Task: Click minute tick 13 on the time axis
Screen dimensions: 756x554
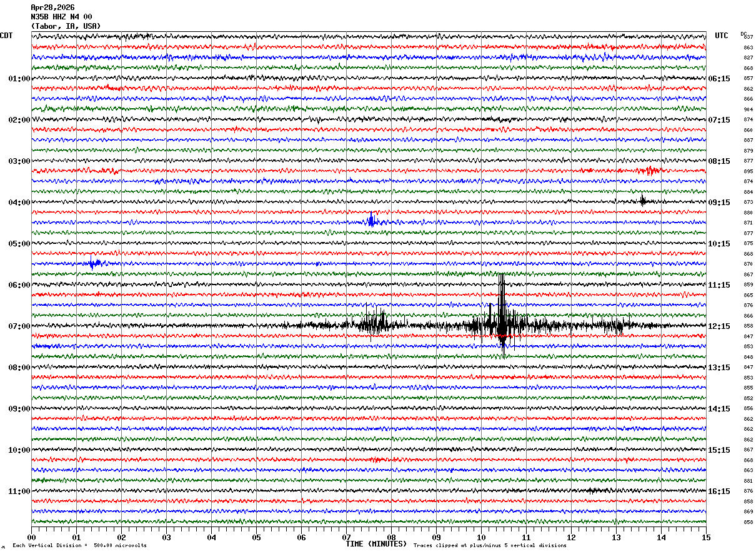Action: coord(617,537)
